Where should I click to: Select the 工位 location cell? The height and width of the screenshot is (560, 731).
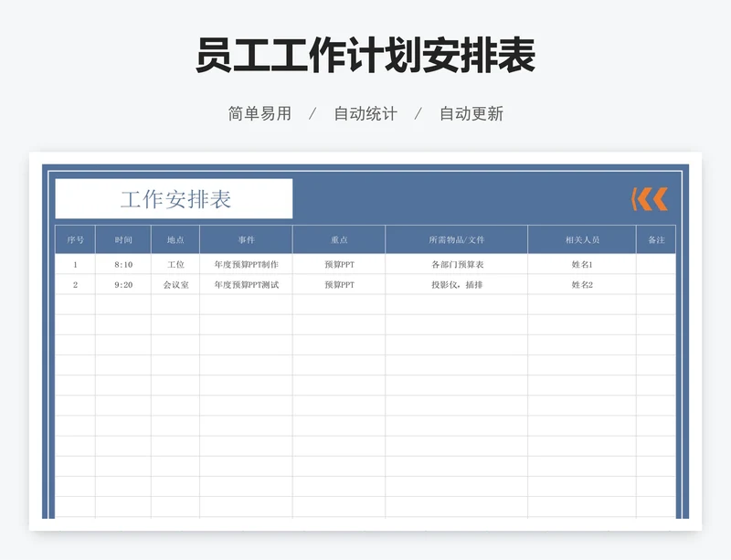(x=175, y=264)
